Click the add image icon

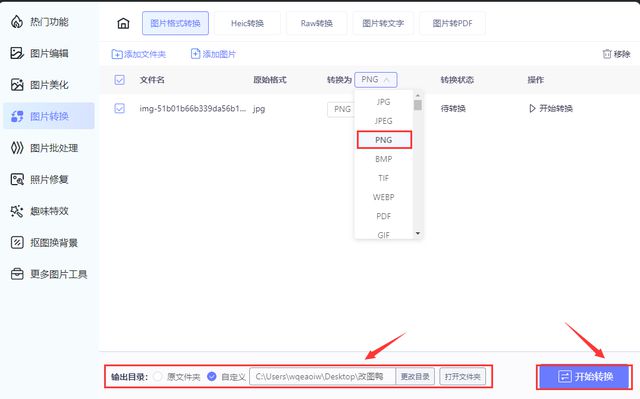pos(196,53)
